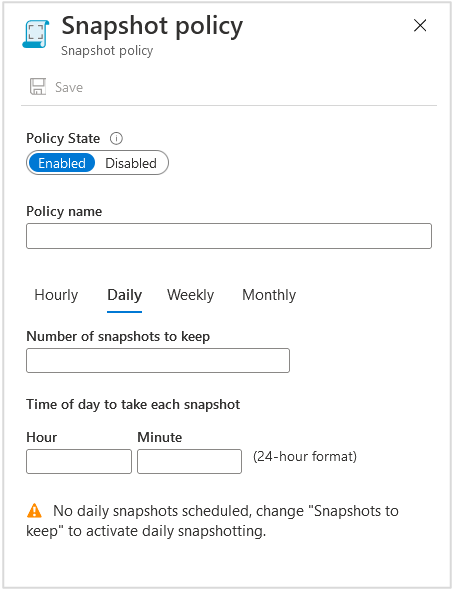The width and height of the screenshot is (454, 592).
Task: Open the Weekly tab
Action: pyautogui.click(x=191, y=295)
